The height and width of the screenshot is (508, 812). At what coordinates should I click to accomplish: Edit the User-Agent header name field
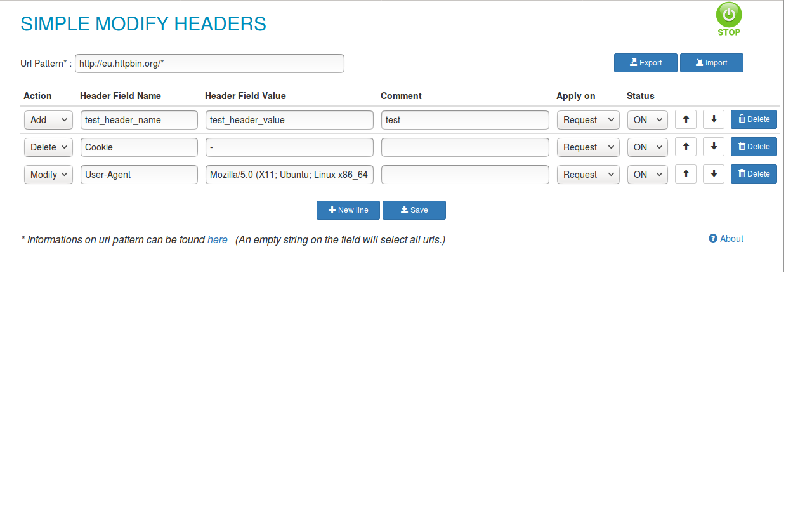tap(139, 175)
